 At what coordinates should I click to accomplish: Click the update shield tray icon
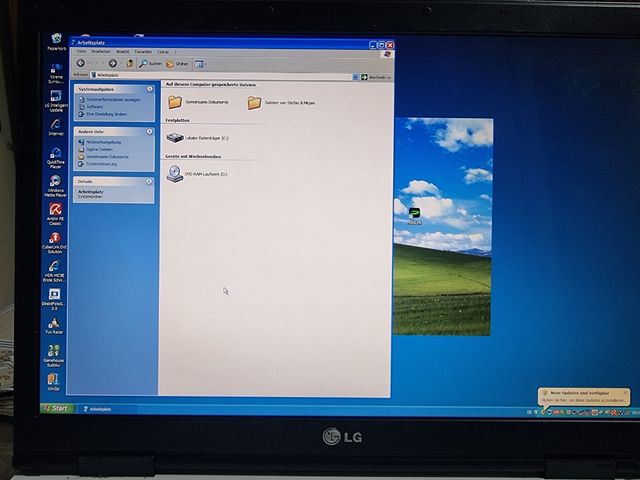click(543, 412)
